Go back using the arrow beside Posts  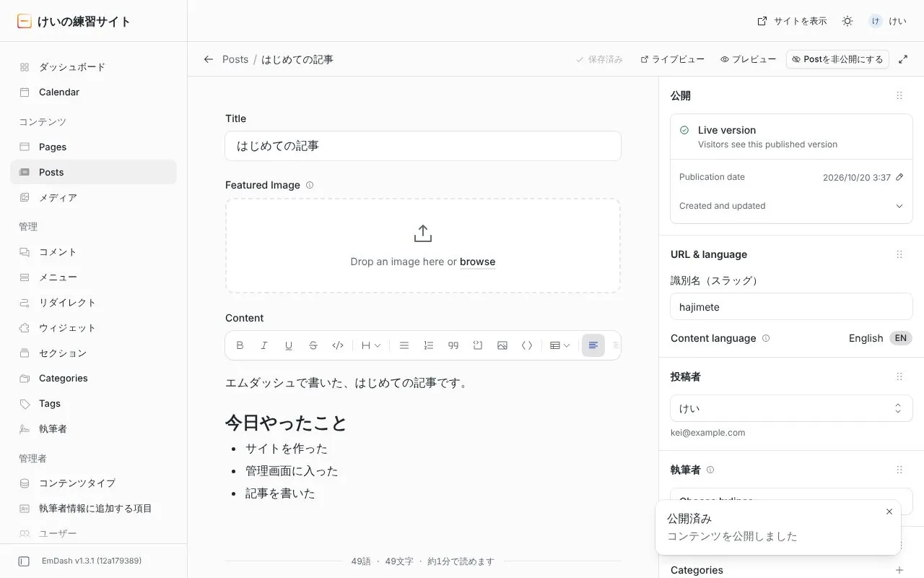[x=209, y=59]
